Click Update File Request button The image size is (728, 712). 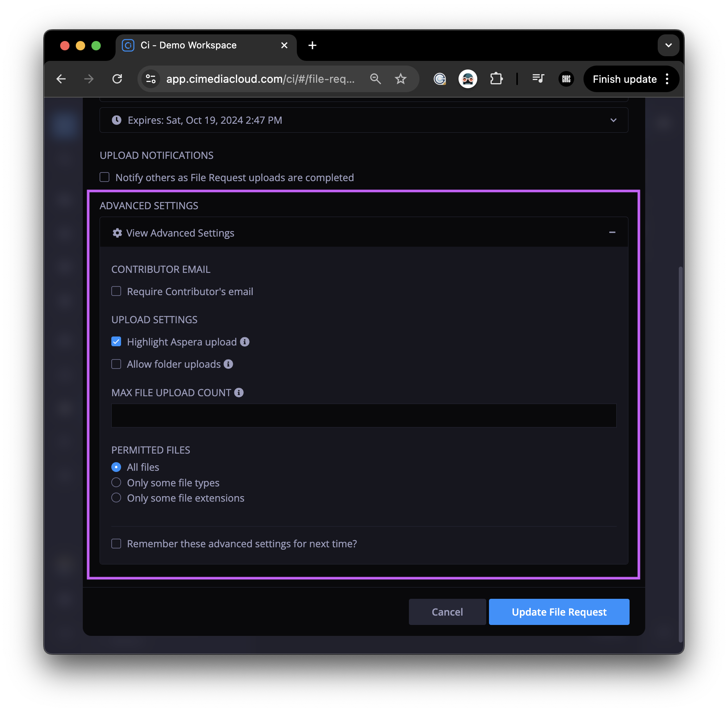pos(559,612)
